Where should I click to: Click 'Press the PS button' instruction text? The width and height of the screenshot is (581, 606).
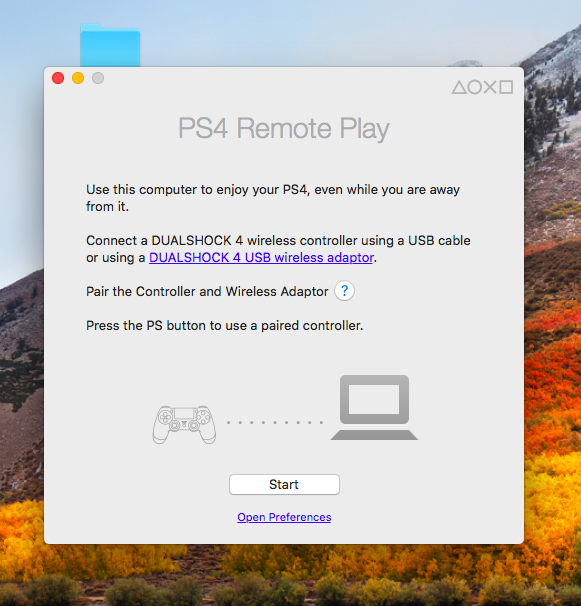(225, 325)
